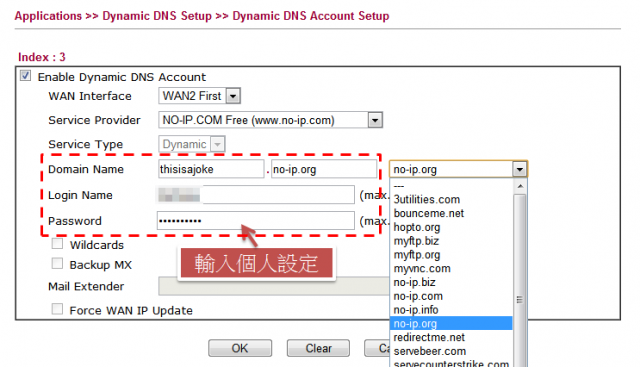Collapse the no-ip.org domain suffix dropdown arrow
The image size is (640, 367).
520,169
